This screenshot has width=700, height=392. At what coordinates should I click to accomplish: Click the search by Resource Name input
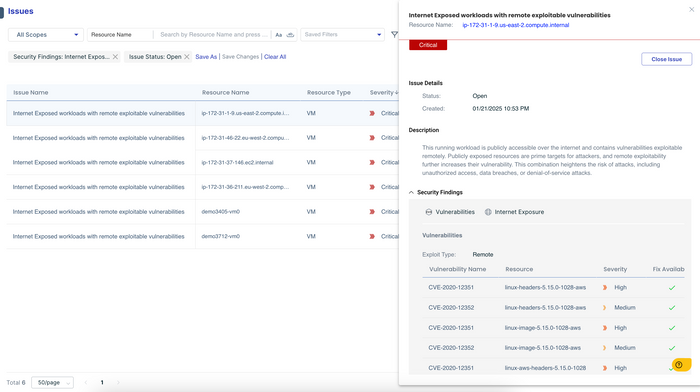pyautogui.click(x=213, y=34)
